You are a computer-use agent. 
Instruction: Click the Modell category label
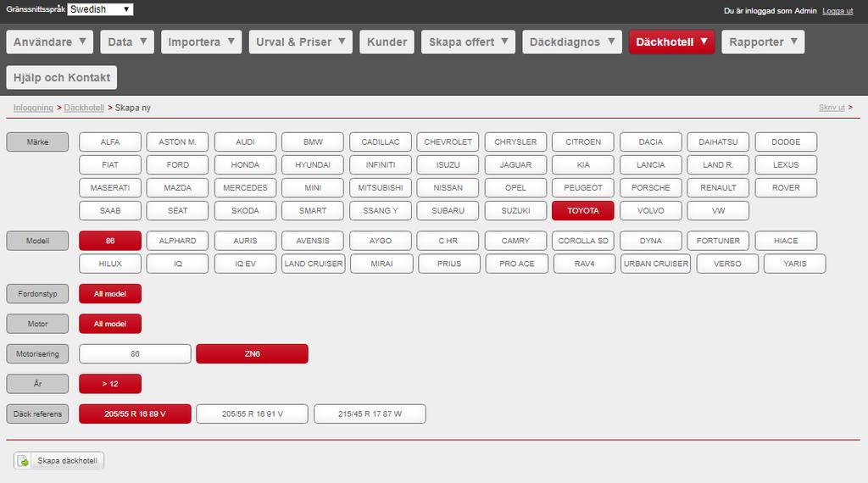pyautogui.click(x=37, y=241)
